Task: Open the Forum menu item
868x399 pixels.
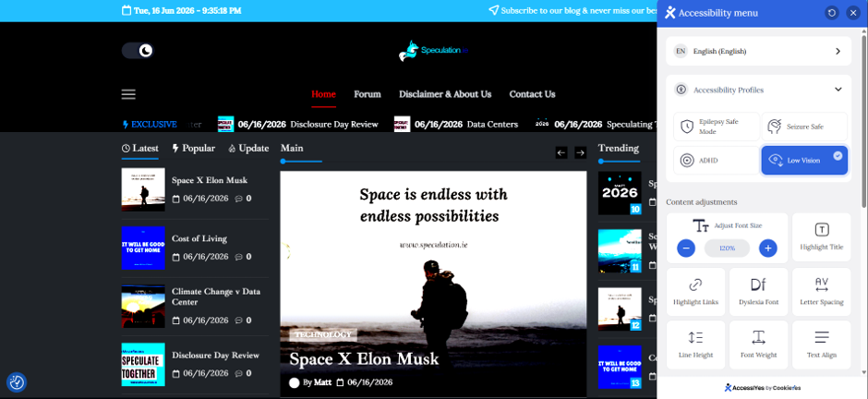Action: point(368,94)
